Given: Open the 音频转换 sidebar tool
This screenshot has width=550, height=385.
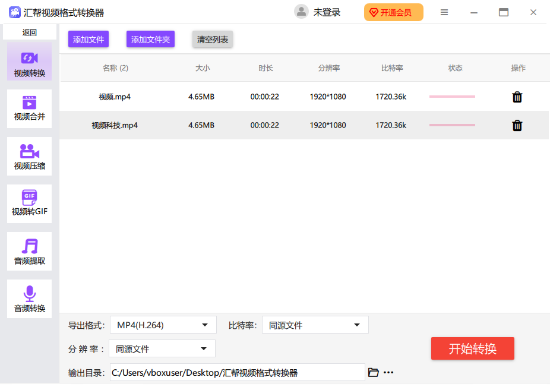Looking at the screenshot, I should 29,299.
